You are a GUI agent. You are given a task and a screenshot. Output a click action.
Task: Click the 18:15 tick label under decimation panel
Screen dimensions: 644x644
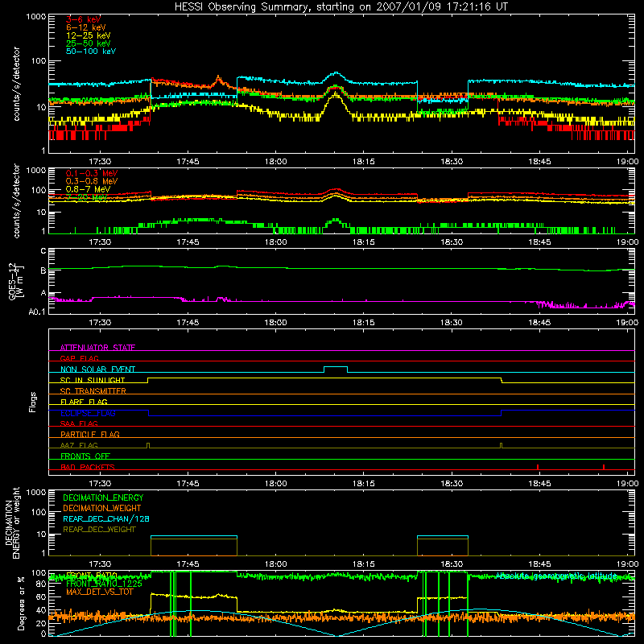364,564
